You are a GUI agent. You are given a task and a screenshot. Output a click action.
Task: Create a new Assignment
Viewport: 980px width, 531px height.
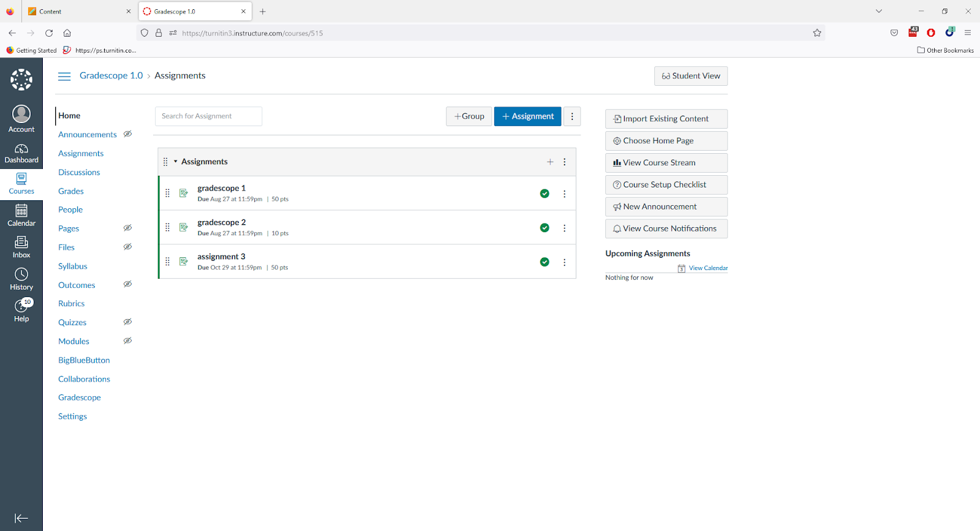pos(528,116)
